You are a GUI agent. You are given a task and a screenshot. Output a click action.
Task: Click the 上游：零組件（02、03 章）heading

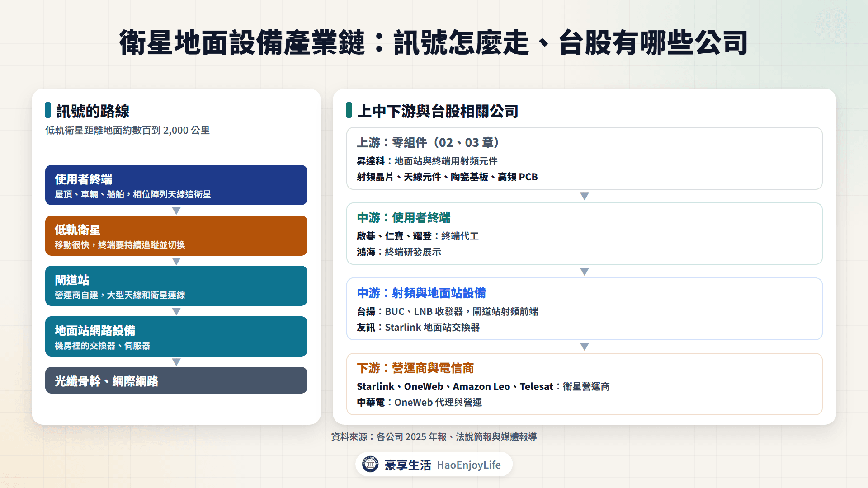coord(428,142)
